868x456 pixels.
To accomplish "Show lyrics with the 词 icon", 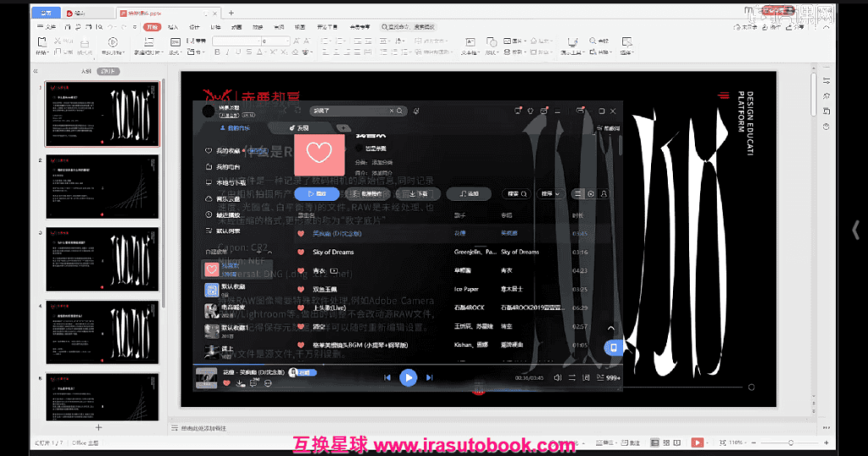I will pos(586,377).
